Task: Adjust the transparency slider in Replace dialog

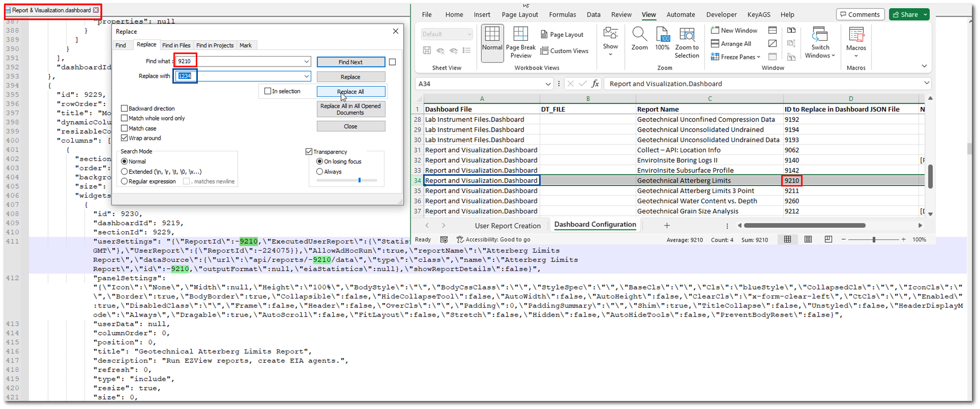Action: pyautogui.click(x=359, y=180)
